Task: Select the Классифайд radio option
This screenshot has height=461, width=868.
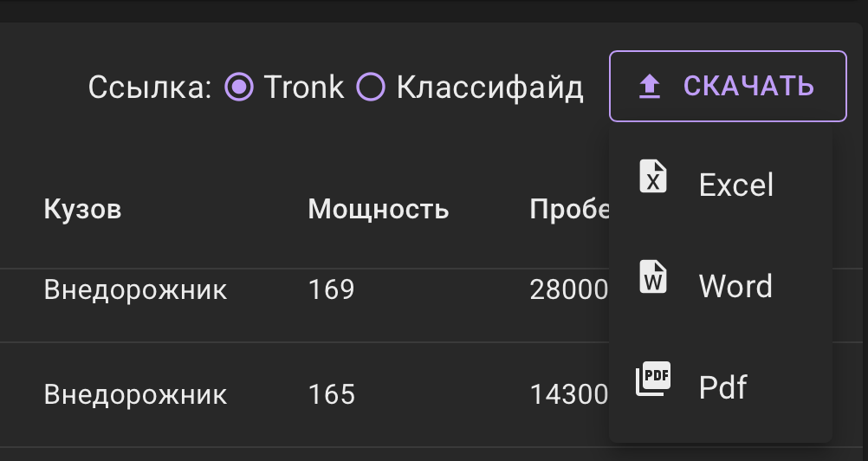Action: (372, 87)
